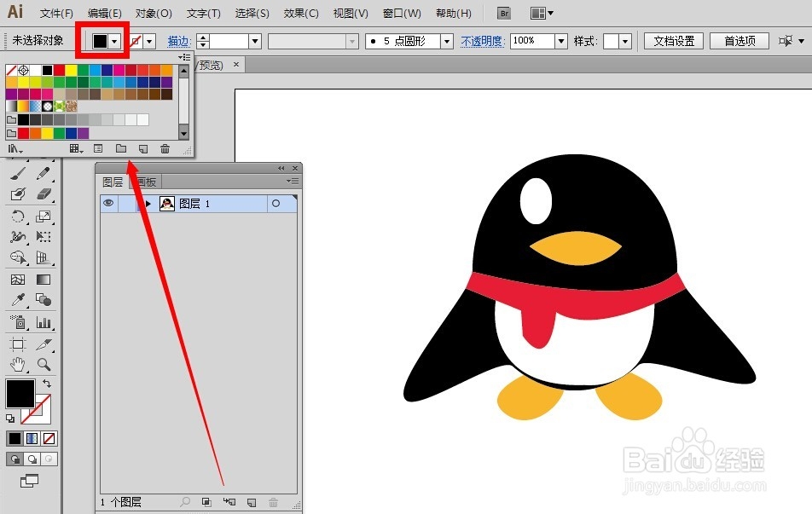Open the 窗口(W) menu
The height and width of the screenshot is (514, 812).
pos(402,14)
